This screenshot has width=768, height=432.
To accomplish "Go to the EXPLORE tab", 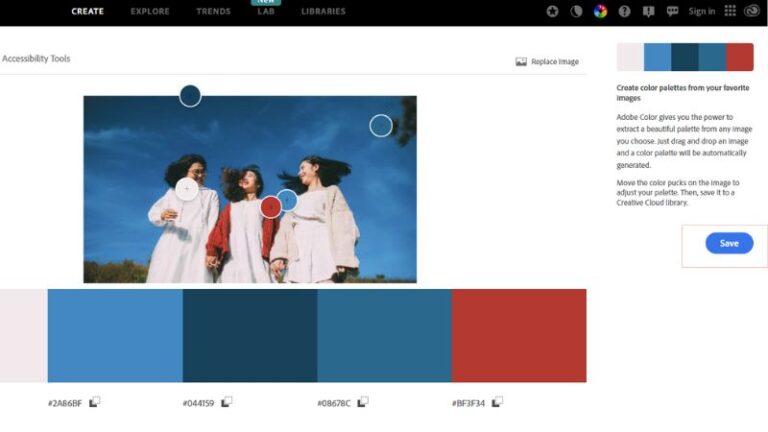I will (x=150, y=11).
